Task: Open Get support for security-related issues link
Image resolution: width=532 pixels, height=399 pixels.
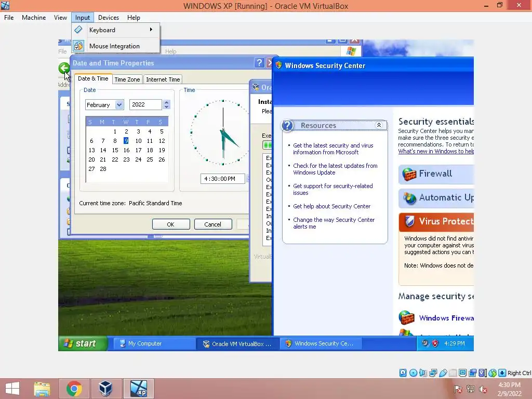Action: click(333, 189)
